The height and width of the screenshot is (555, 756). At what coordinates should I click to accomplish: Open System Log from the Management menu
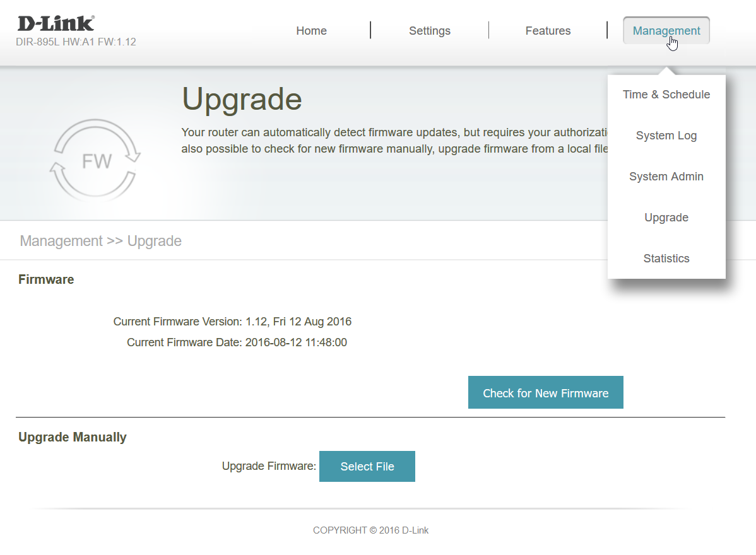click(666, 136)
